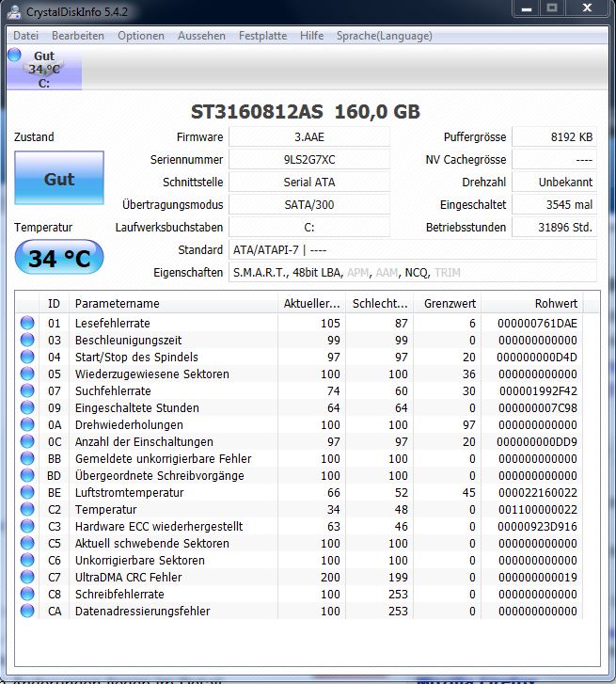616x684 pixels.
Task: Select raw value 000000761DAE
Action: [x=537, y=324]
